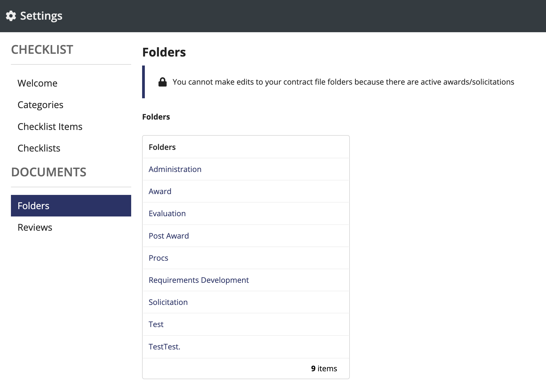Screen dimensions: 546x392
Task: Click the small bold Folders subheading
Action: [156, 117]
